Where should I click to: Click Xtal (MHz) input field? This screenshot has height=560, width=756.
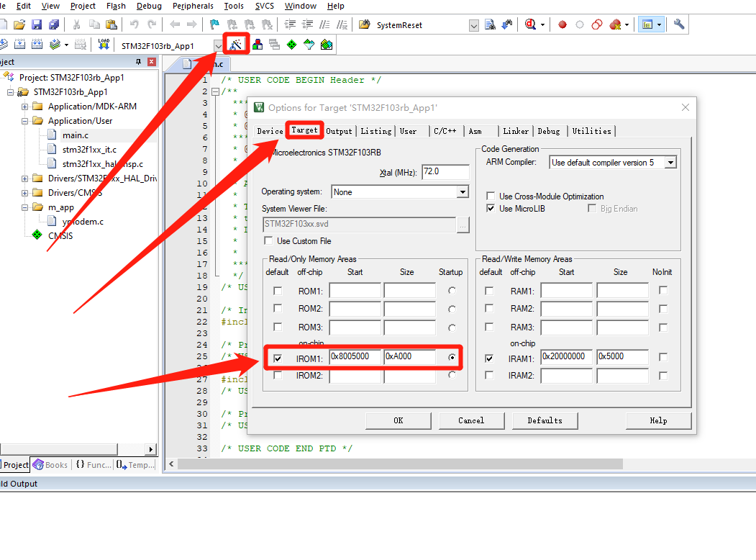tap(445, 172)
